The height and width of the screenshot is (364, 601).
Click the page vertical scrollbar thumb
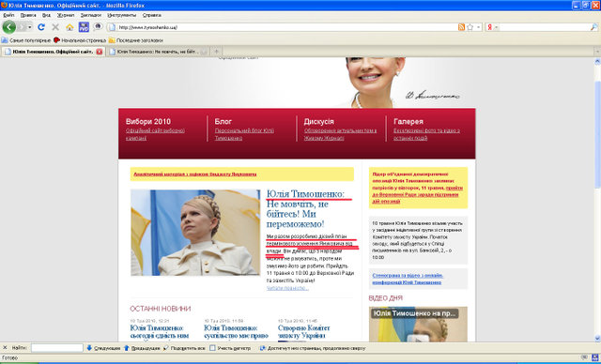597,130
